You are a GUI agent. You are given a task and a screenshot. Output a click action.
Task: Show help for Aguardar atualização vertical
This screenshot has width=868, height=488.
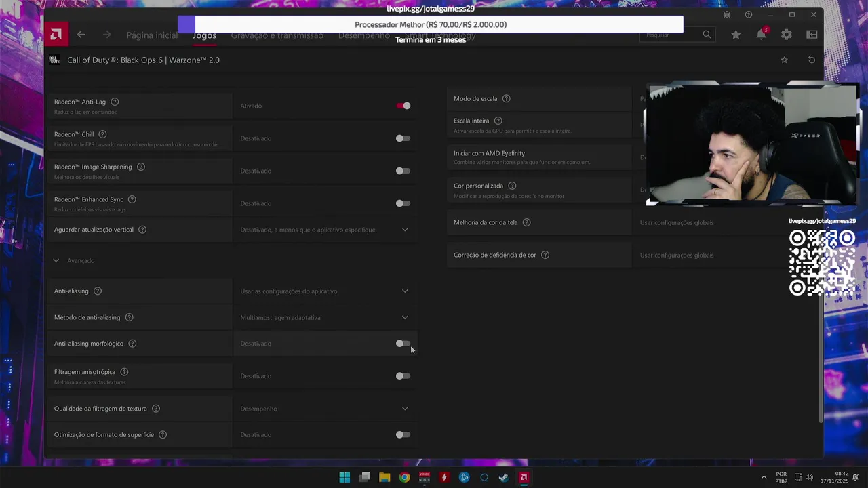coord(142,230)
